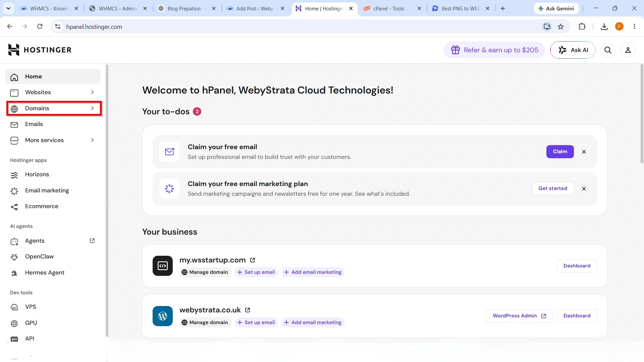Viewport: 644px width, 362px height.
Task: Click the my.wsstartup.com code site icon
Action: pyautogui.click(x=163, y=266)
